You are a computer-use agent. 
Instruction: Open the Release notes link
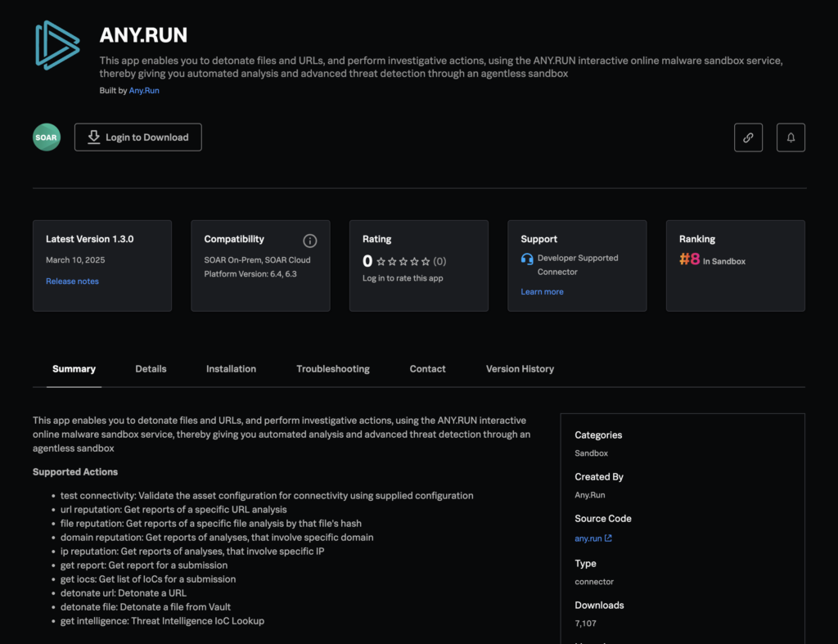pos(72,281)
